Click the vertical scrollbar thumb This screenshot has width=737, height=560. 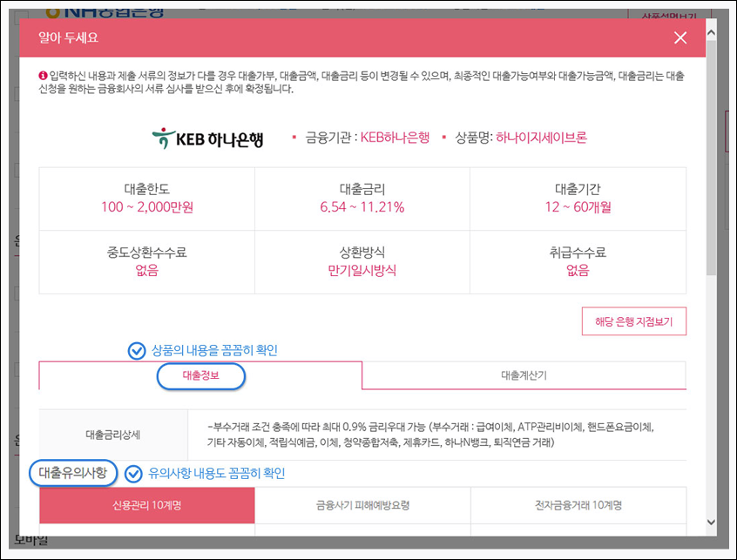(x=711, y=158)
